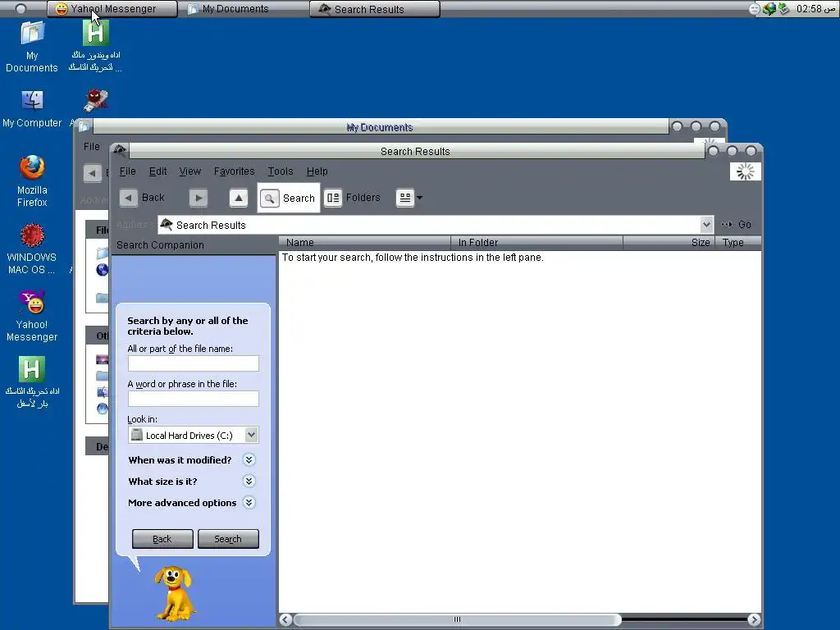The image size is (840, 630).
Task: Click word or phrase input field
Action: coord(194,399)
